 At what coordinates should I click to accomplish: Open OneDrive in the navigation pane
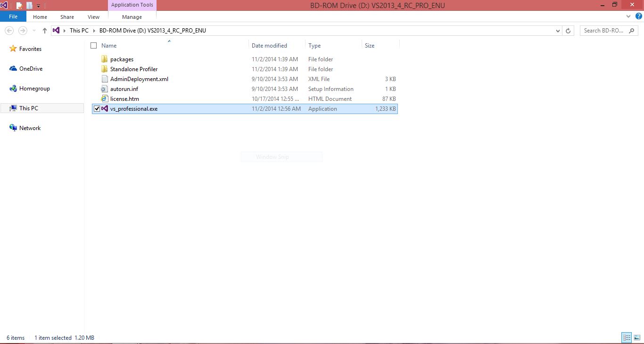[x=31, y=69]
